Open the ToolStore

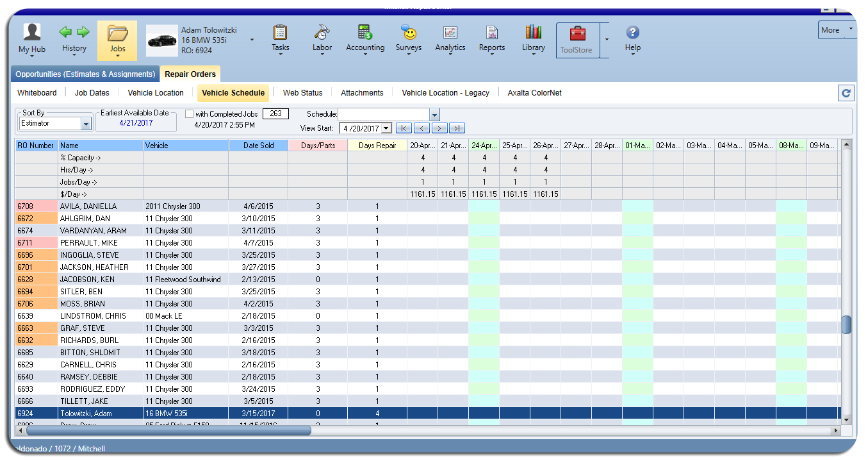point(577,40)
